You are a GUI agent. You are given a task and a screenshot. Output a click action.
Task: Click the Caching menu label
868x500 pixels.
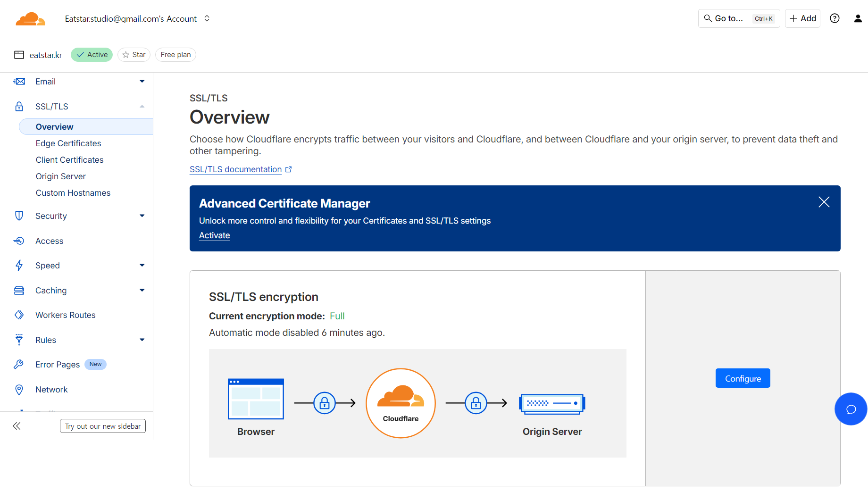point(51,291)
